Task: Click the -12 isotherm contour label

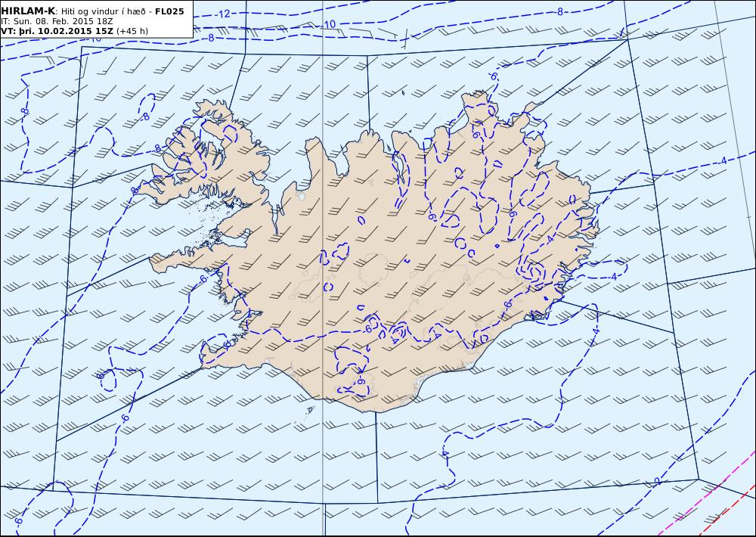Action: [223, 14]
